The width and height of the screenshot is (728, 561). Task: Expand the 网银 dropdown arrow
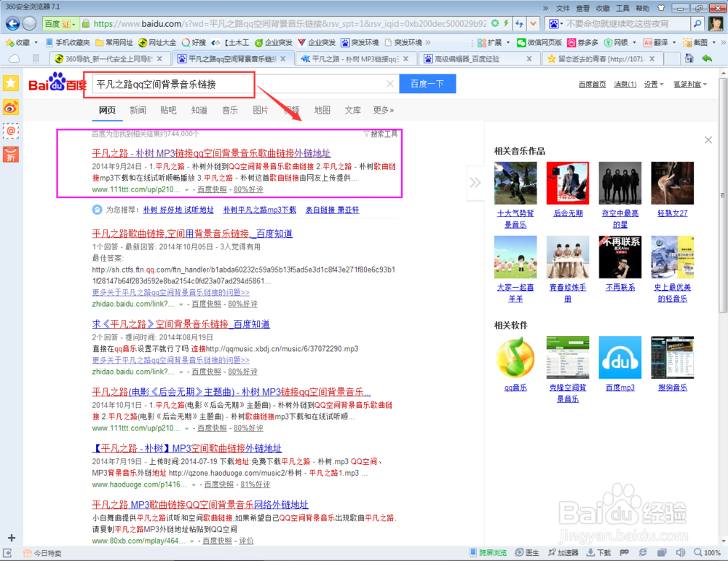pyautogui.click(x=634, y=42)
